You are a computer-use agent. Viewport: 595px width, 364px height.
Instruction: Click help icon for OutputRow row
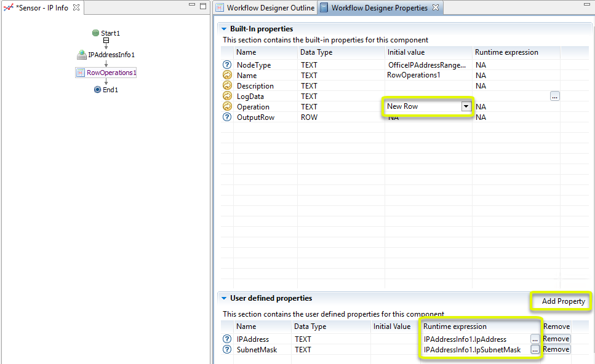click(227, 117)
